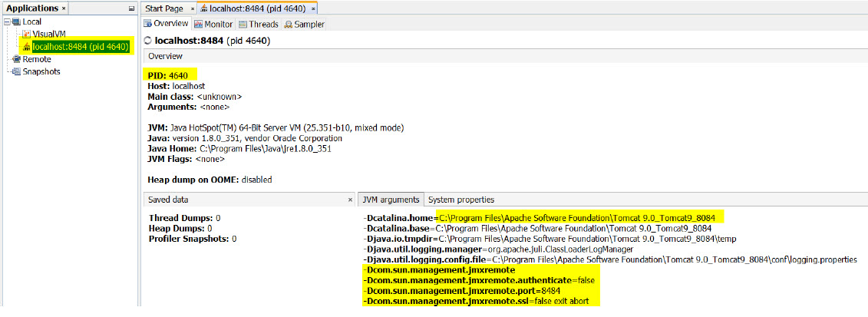Screen dimensions: 868x317
Task: Click the VisualVM application icon in the tree
Action: [x=27, y=35]
